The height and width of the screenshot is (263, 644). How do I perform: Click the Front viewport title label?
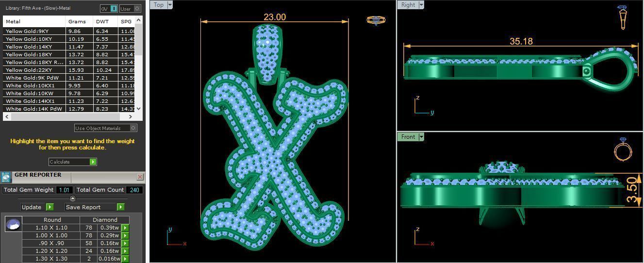[x=408, y=137]
